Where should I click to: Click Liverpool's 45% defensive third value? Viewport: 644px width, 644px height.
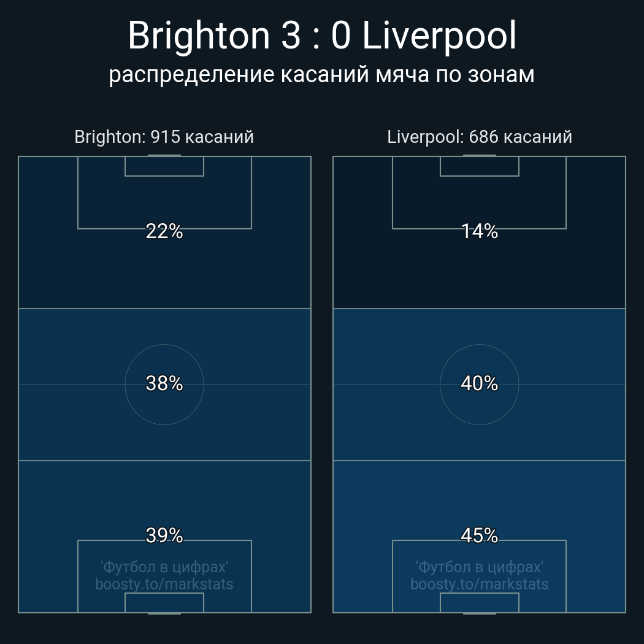(x=479, y=535)
